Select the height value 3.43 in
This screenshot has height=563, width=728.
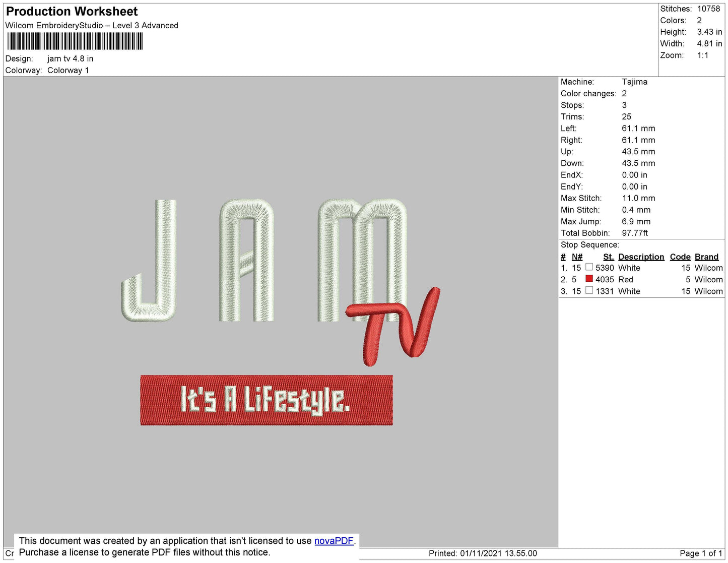[x=709, y=32]
